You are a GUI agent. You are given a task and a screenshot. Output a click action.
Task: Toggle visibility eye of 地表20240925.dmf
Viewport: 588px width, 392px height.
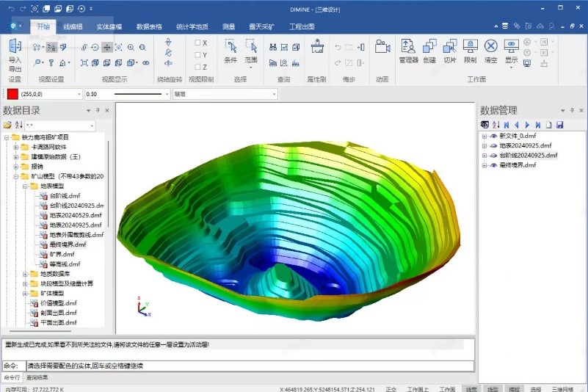[493, 146]
